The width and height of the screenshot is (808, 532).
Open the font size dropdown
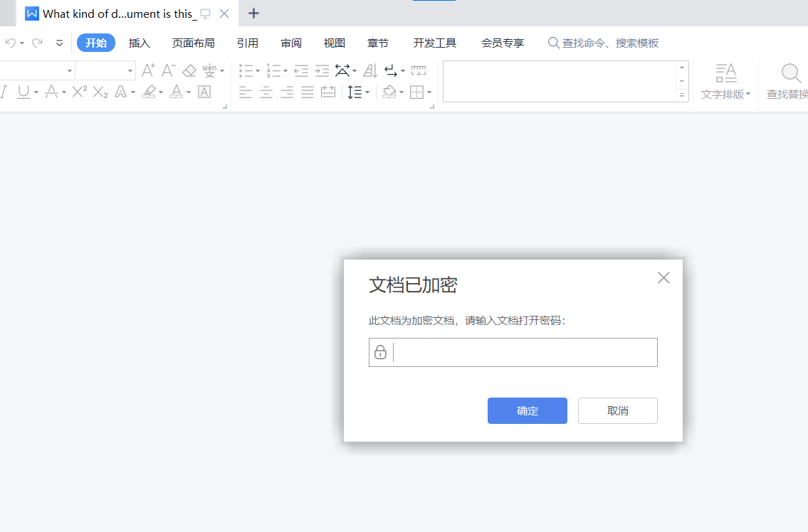click(x=130, y=70)
